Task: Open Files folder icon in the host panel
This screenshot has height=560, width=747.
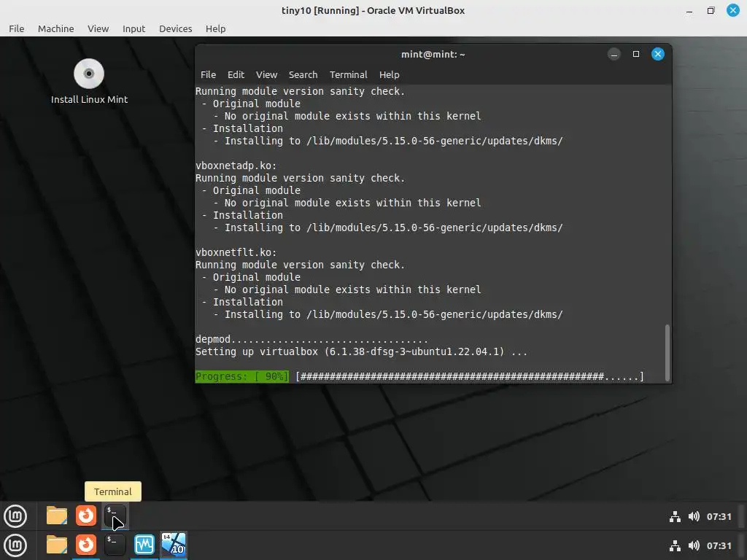Action: [x=57, y=545]
